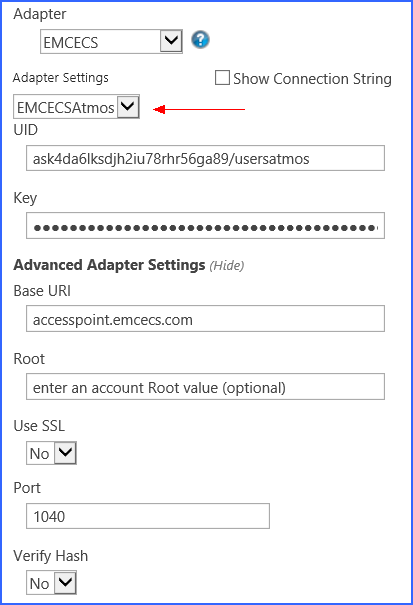Expand the EMCECSAtmos Adapter Settings dropdown
This screenshot has width=413, height=605.
tap(76, 106)
